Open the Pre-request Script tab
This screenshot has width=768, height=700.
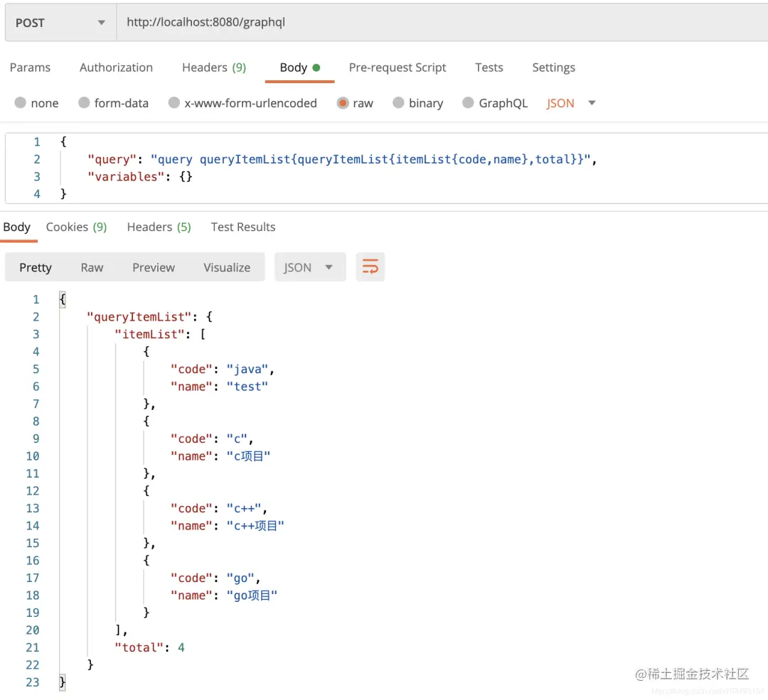pos(398,68)
